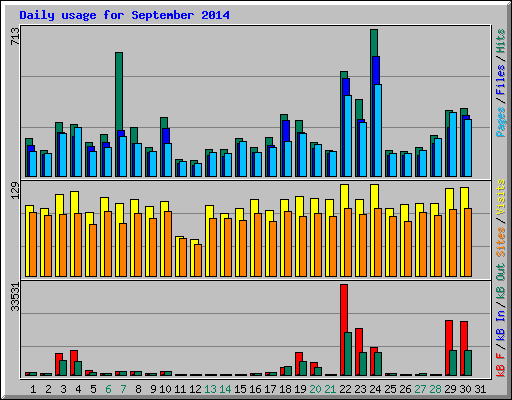512x400 pixels.
Task: Click the Files legend label
Action: tap(501, 80)
